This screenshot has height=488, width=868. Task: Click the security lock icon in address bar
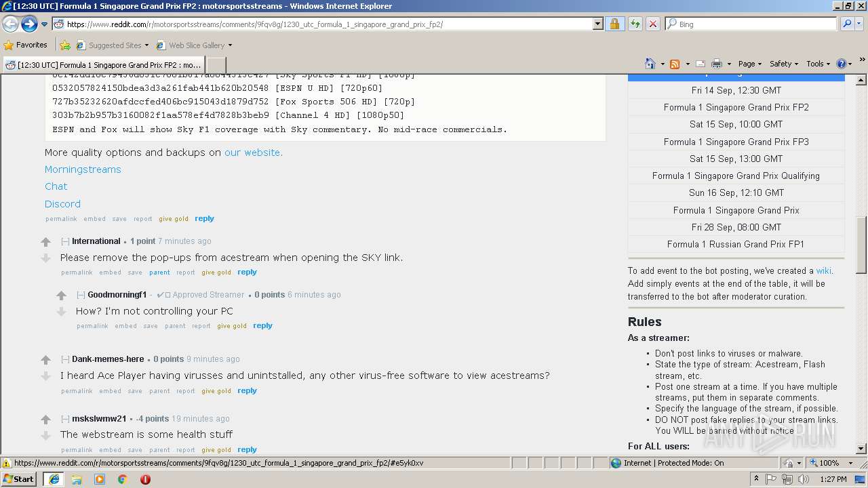(x=614, y=24)
